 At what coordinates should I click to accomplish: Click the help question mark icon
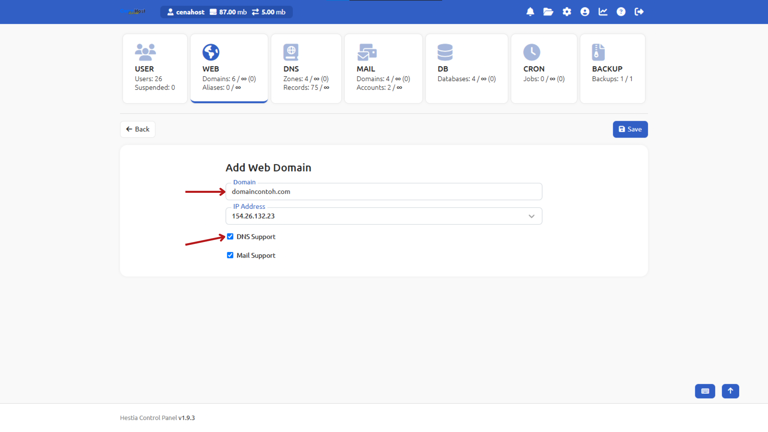621,12
